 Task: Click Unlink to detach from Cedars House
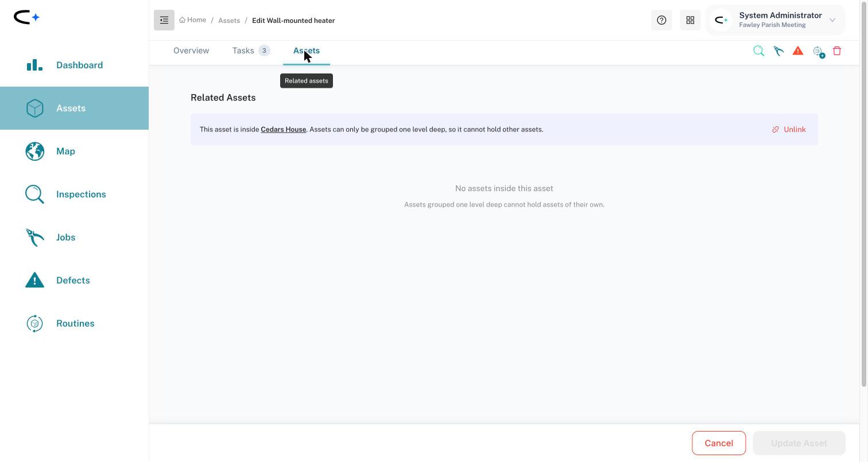tap(789, 129)
